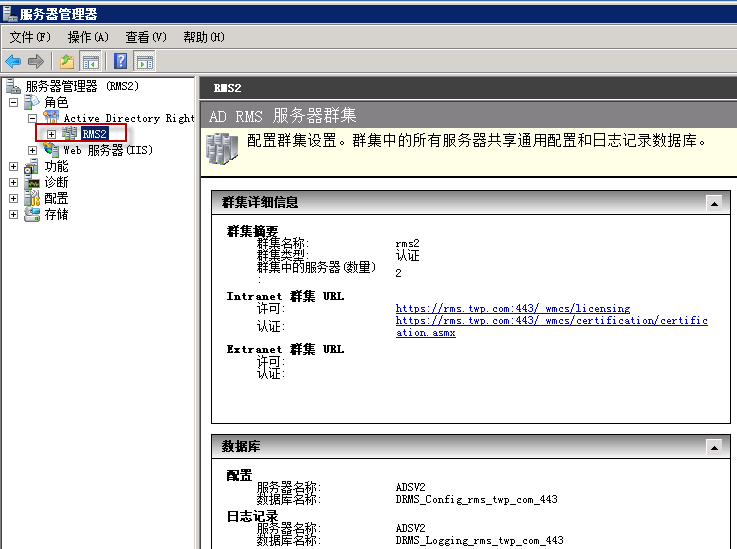737x549 pixels.
Task: Open help with question mark icon
Action: tap(121, 62)
